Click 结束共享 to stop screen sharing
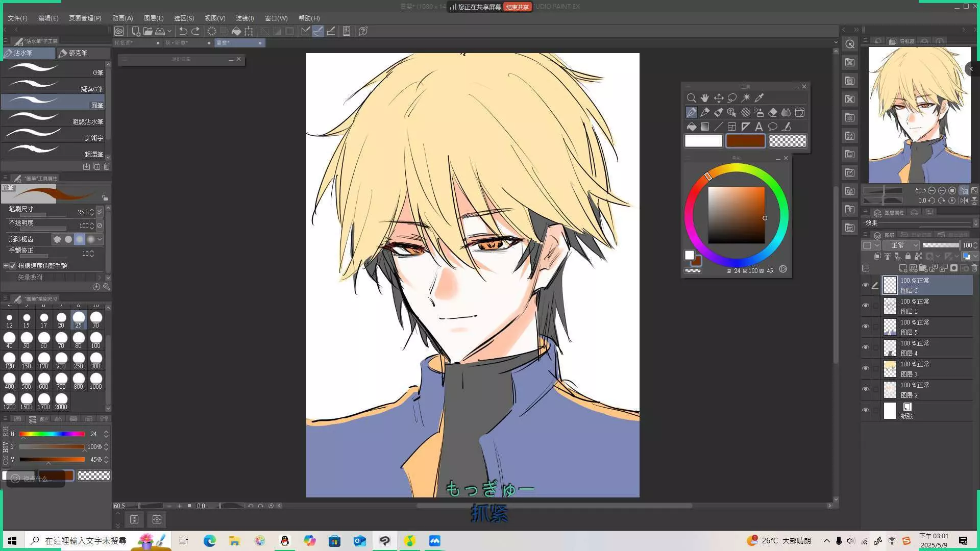This screenshot has height=551, width=980. 517,7
